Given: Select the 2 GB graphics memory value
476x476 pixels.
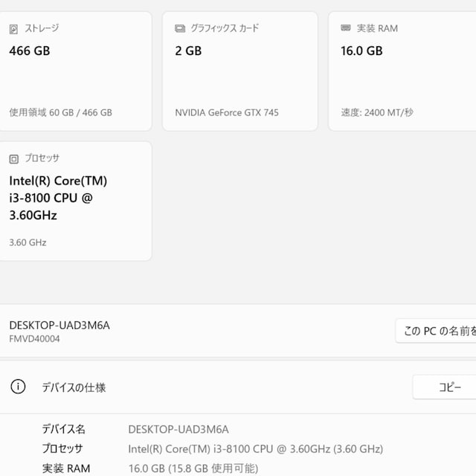Looking at the screenshot, I should pyautogui.click(x=188, y=51).
